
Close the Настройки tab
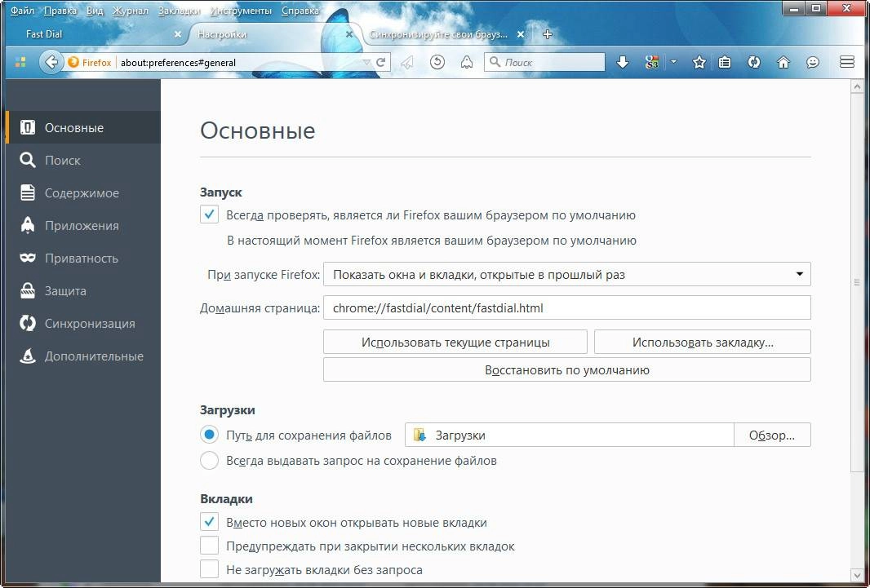tap(349, 34)
